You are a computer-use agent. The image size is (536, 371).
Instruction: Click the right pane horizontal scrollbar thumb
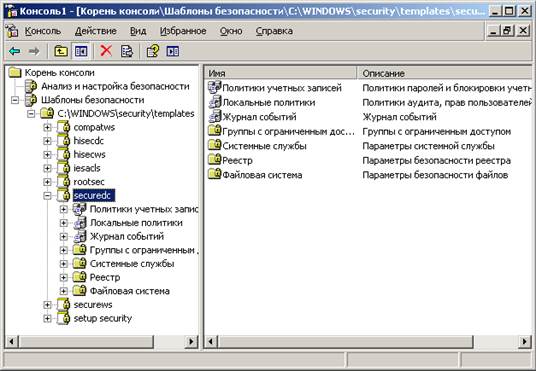(x=346, y=341)
